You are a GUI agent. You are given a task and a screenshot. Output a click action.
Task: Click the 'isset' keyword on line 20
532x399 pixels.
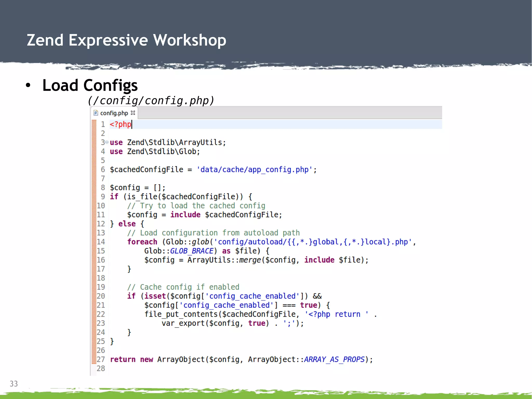[155, 296]
